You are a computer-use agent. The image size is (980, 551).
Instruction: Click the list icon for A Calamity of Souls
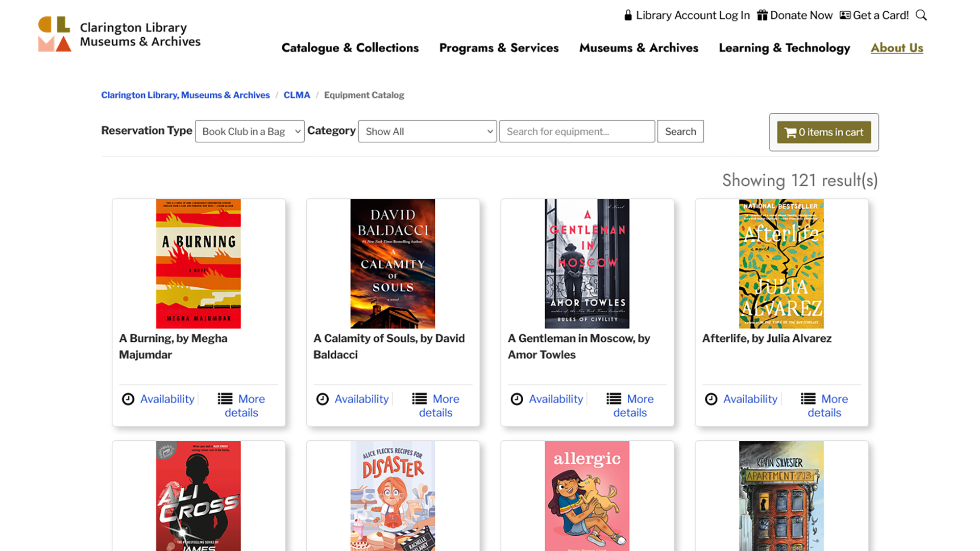click(x=420, y=398)
